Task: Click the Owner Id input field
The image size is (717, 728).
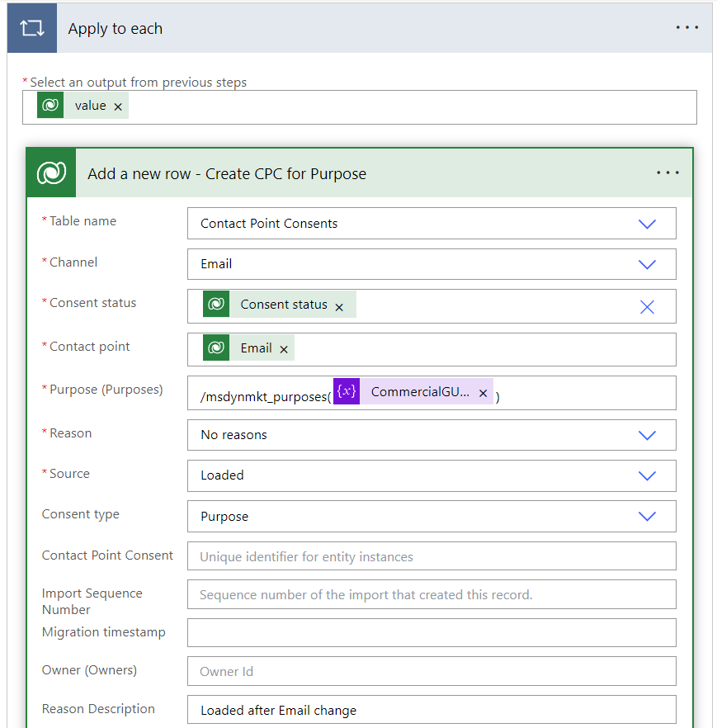Action: pos(431,671)
